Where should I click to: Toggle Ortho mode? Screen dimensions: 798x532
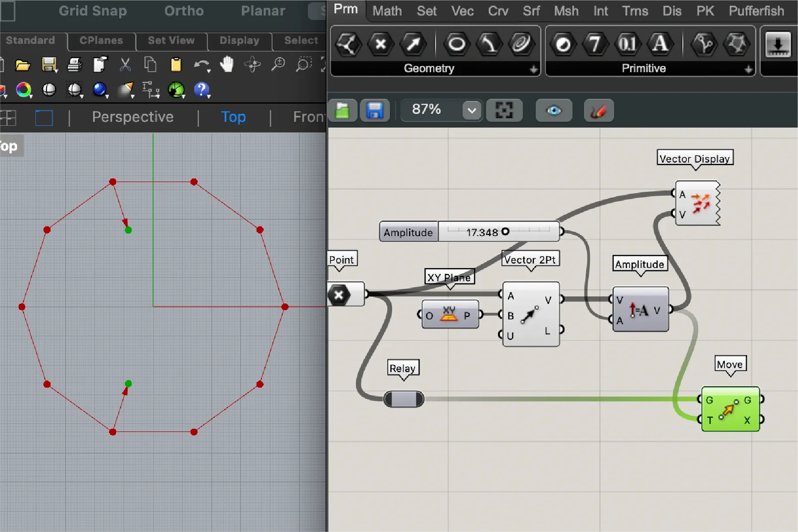tap(184, 11)
